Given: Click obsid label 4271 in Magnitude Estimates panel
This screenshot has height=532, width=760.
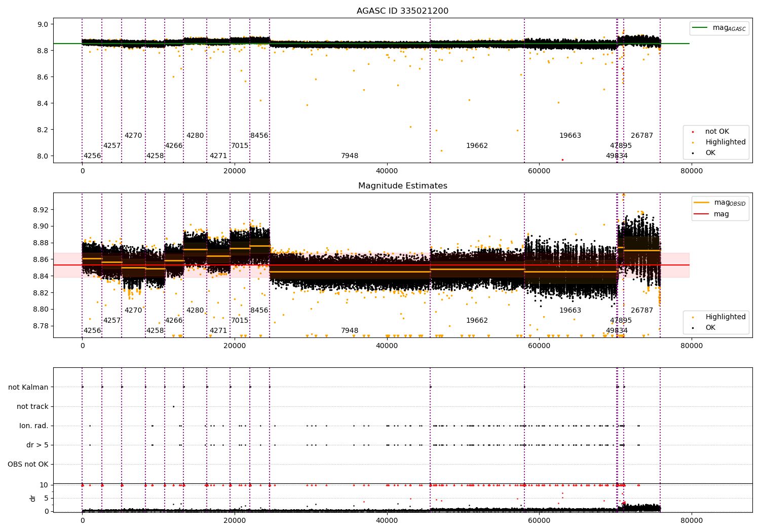Looking at the screenshot, I should (218, 331).
